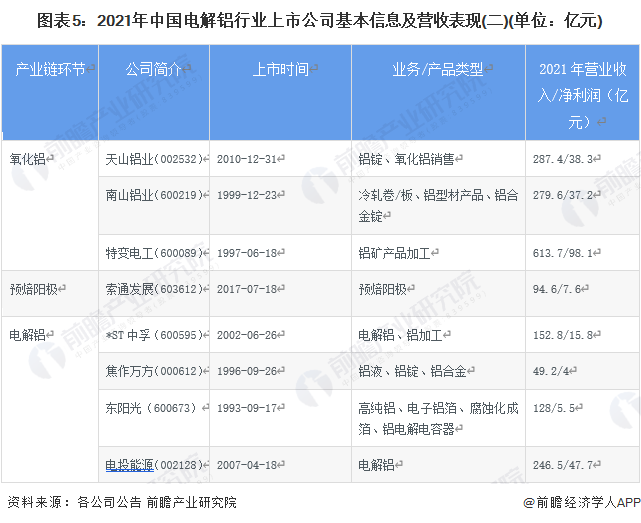The image size is (641, 523).
Task: Click listing date 2017-07-18
Action: (x=247, y=289)
